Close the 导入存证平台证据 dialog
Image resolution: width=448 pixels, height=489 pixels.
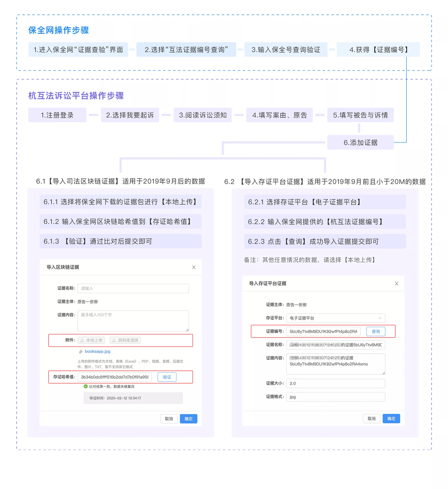[x=396, y=284]
